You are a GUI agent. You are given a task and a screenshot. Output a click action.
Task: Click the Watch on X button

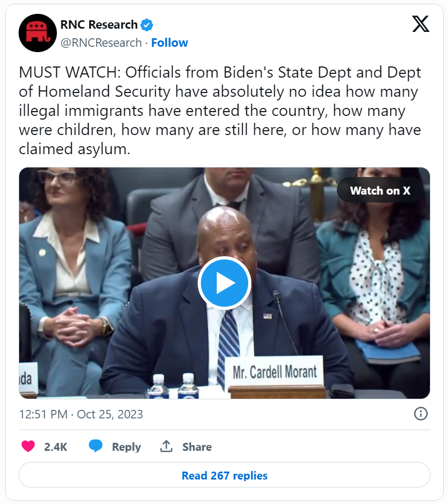point(380,191)
